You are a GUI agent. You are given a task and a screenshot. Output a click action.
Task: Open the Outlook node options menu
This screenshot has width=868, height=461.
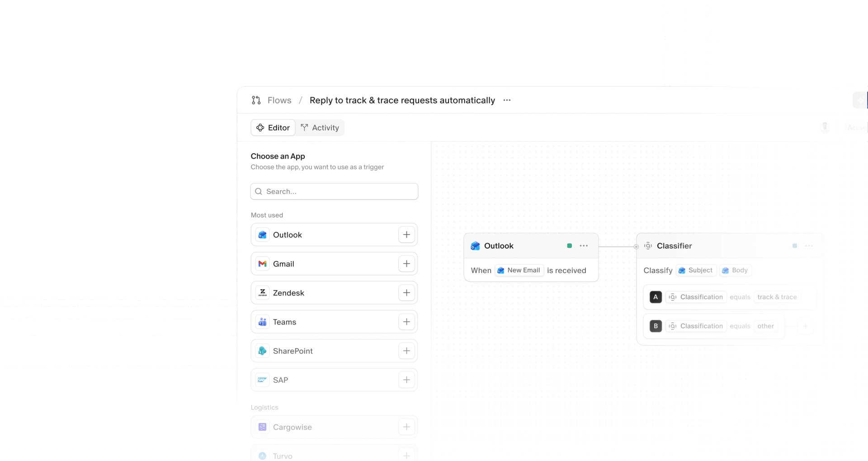point(584,246)
